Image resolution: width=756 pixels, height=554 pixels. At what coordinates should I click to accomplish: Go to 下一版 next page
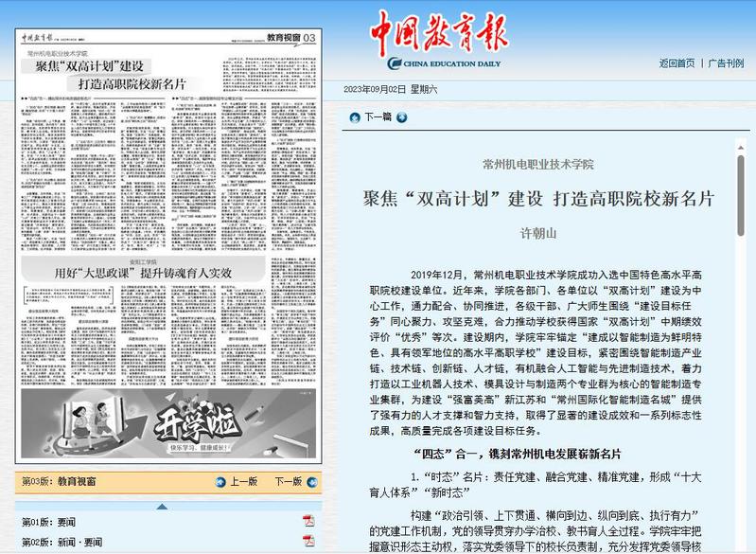288,482
